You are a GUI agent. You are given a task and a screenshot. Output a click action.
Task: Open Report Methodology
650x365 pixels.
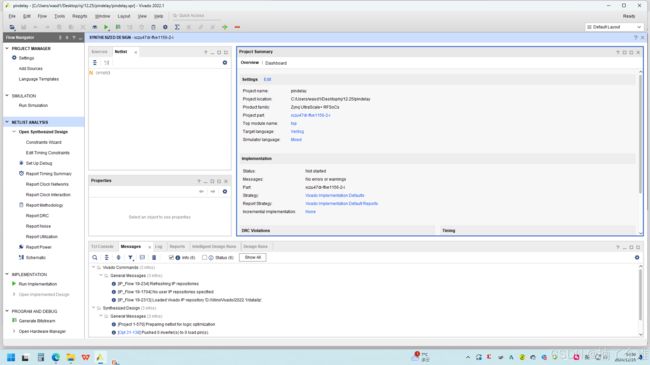point(44,205)
